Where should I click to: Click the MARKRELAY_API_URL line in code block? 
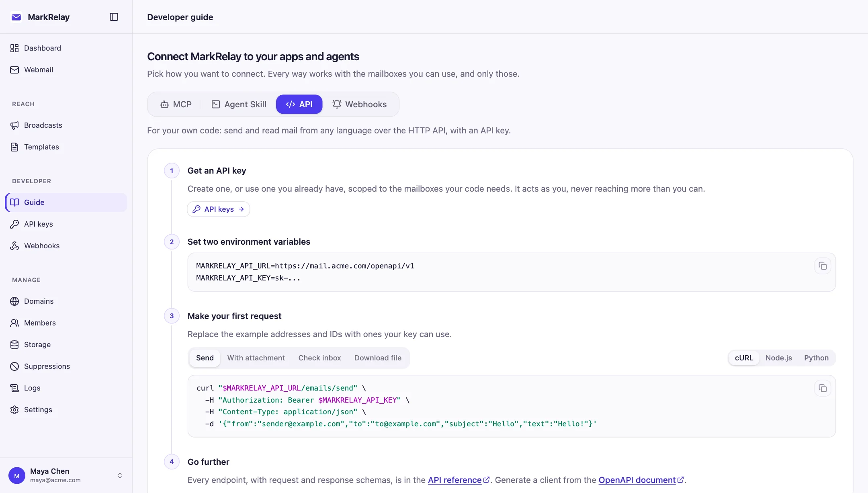coord(305,266)
